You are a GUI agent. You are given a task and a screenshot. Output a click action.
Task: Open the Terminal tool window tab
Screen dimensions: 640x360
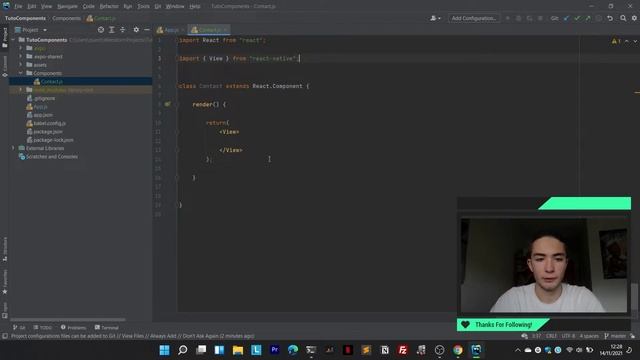[107, 328]
